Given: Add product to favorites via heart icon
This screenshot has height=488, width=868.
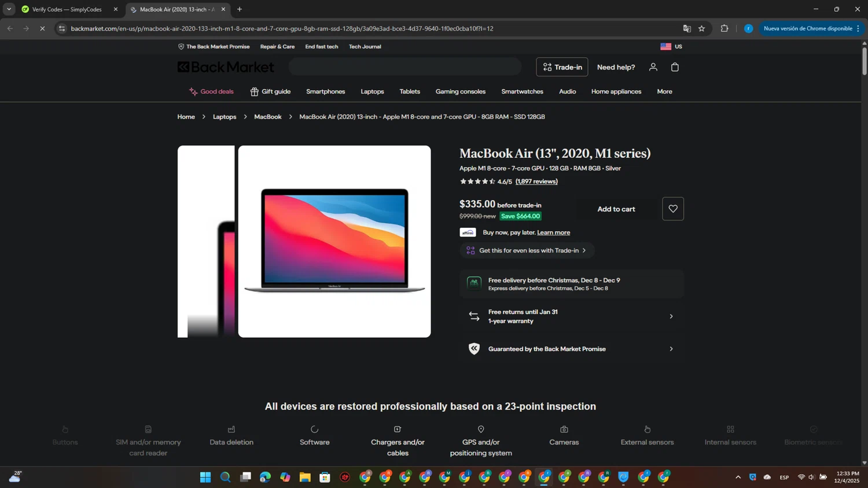Looking at the screenshot, I should [x=673, y=209].
